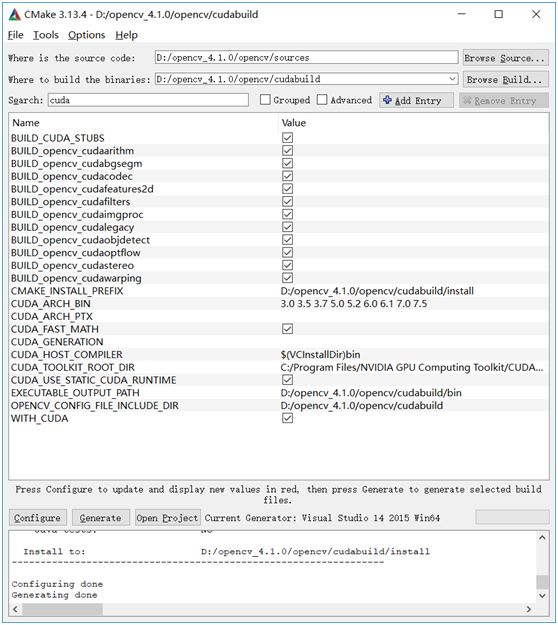Enable the Advanced checkbox
Screen dimensions: 558x625
(322, 100)
